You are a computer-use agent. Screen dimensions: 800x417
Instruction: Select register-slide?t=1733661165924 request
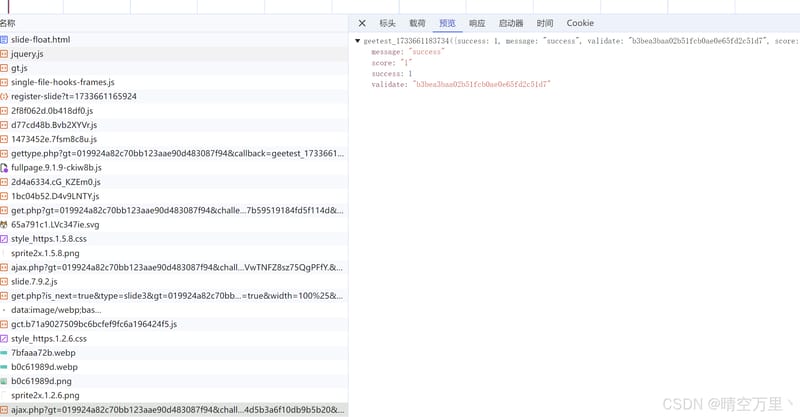coord(174,96)
